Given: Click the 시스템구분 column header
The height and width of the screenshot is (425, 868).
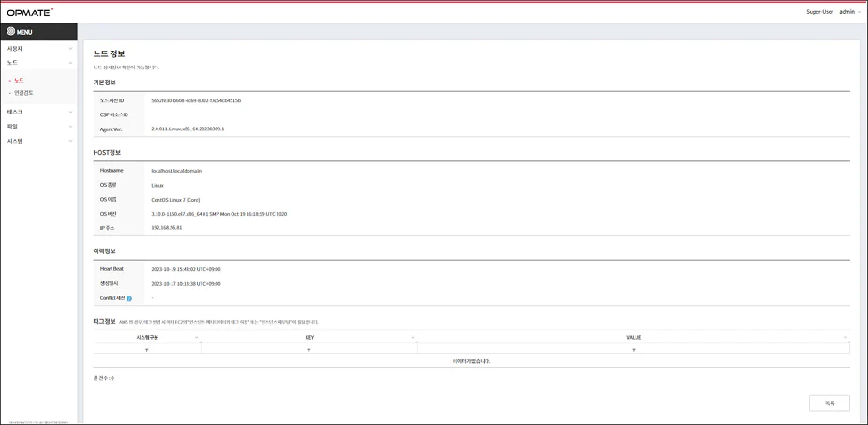Looking at the screenshot, I should 146,338.
